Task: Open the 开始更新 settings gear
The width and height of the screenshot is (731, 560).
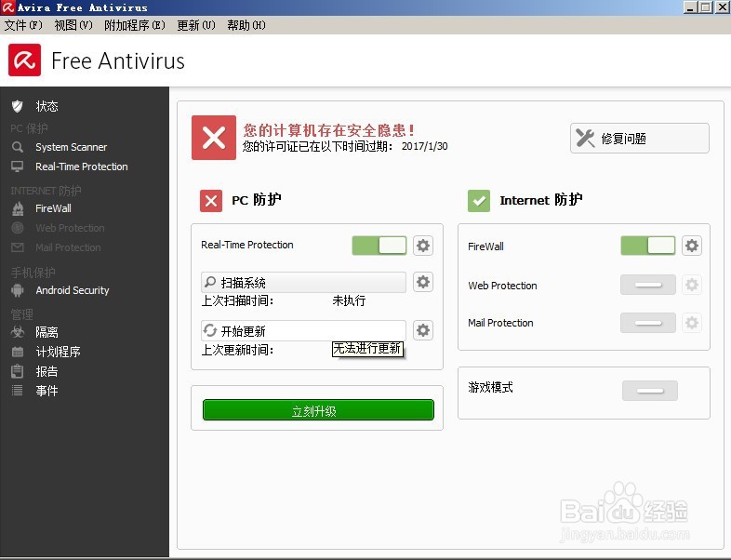Action: 423,330
